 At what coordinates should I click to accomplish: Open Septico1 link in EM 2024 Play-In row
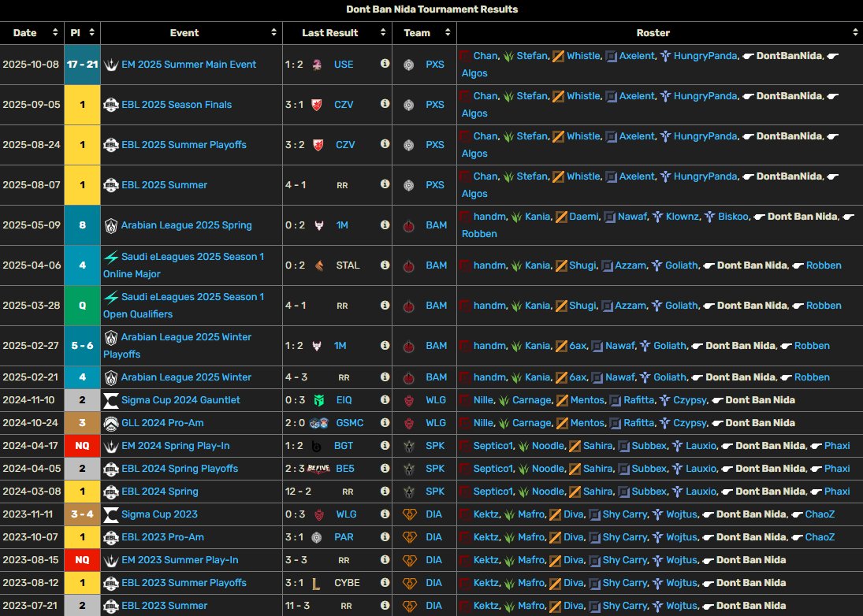tap(493, 446)
